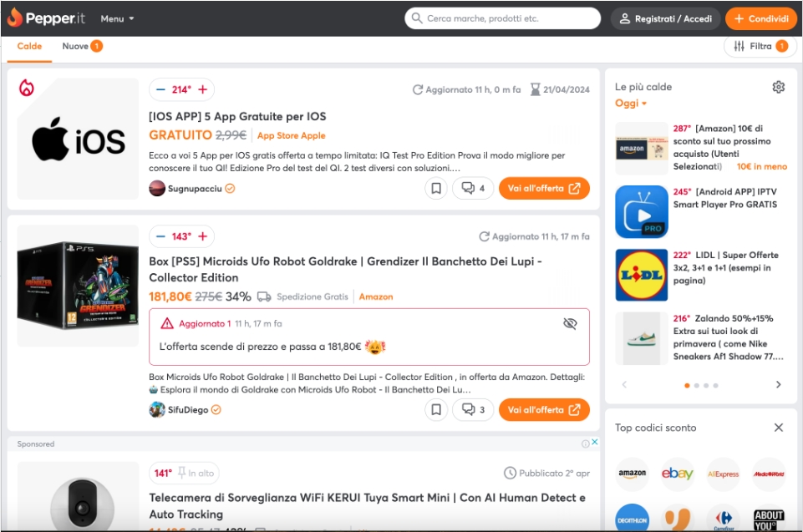Open comments on iOS App deal (4)
Viewport: 803px width, 532px height.
(473, 189)
